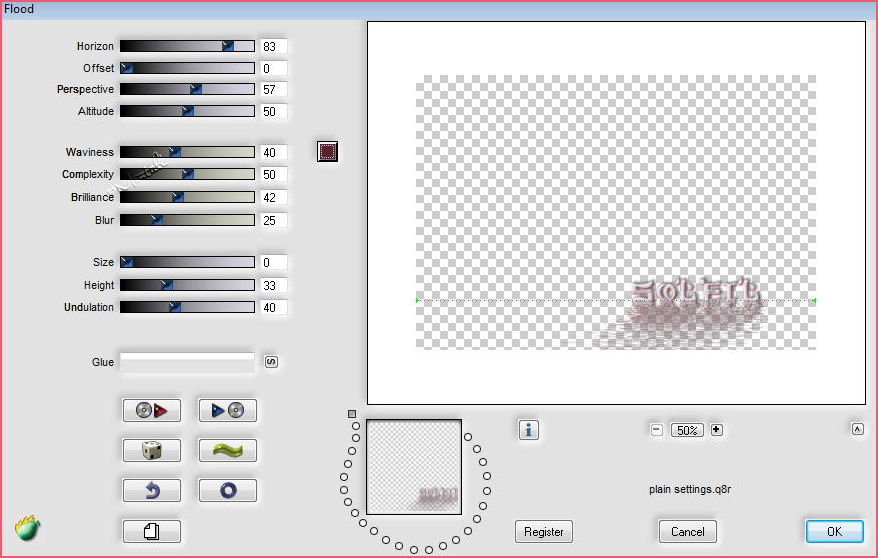The image size is (878, 558).
Task: Click the caret expander under preview
Action: (x=857, y=429)
